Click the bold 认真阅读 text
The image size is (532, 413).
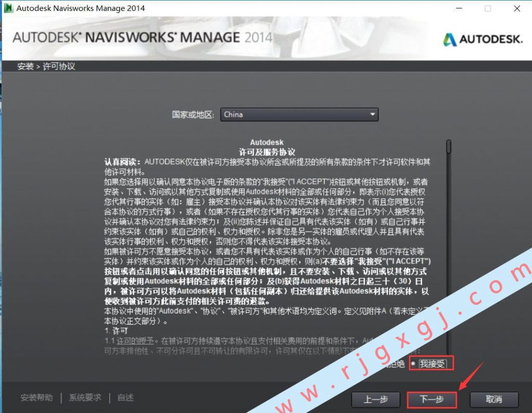pyautogui.click(x=123, y=162)
